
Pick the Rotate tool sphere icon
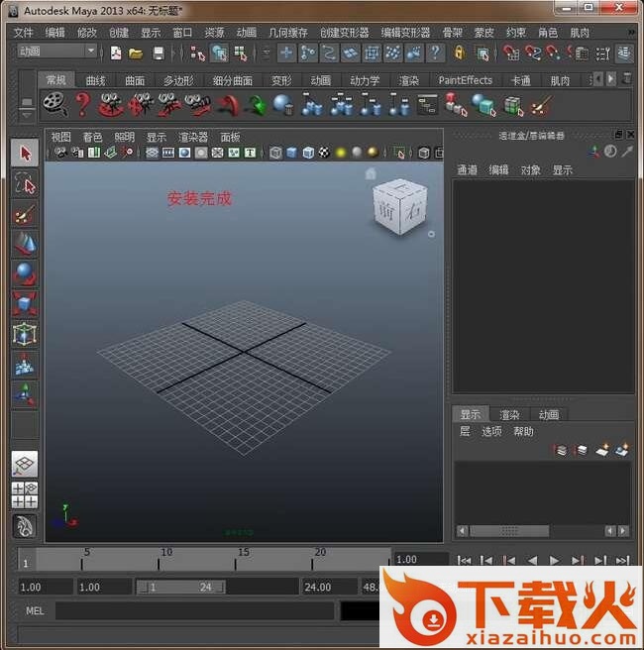coord(25,273)
